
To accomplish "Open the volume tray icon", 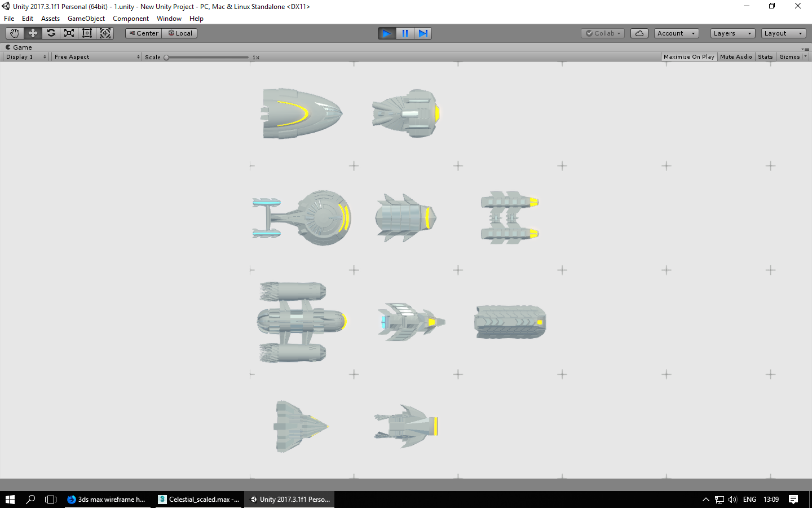I will tap(732, 500).
